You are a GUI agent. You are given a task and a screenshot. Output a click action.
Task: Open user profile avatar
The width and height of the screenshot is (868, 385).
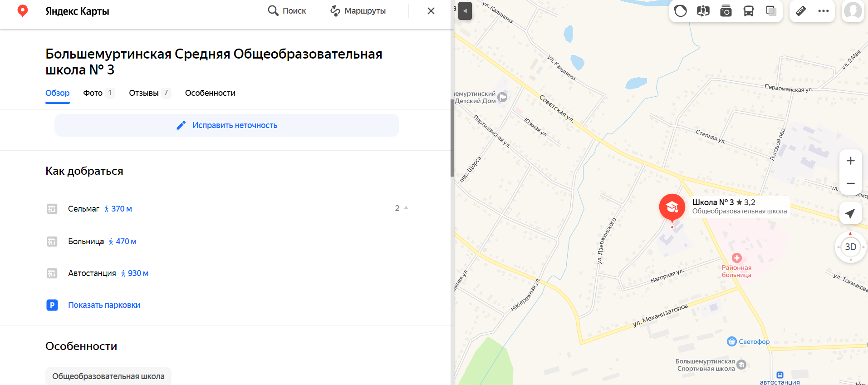(853, 11)
